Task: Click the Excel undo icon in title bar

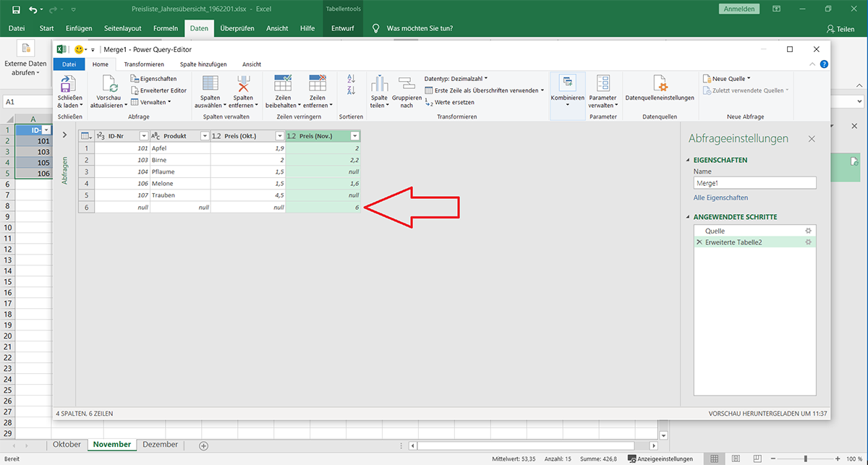Action: coord(33,9)
